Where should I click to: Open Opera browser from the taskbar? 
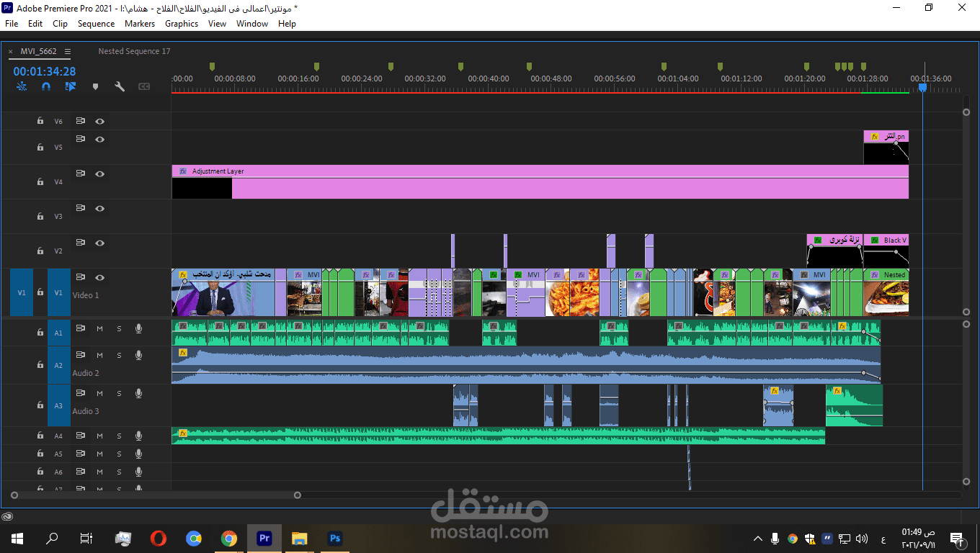[x=159, y=539]
